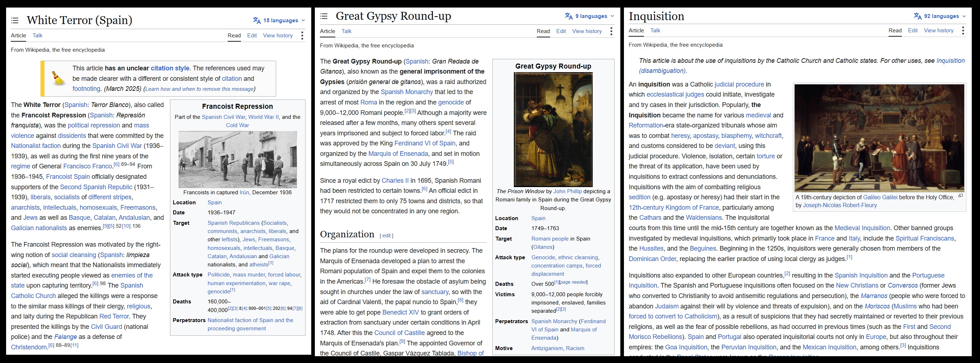Click the enlarge icon under the Galileo painting
This screenshot has width=980, height=363.
961,196
